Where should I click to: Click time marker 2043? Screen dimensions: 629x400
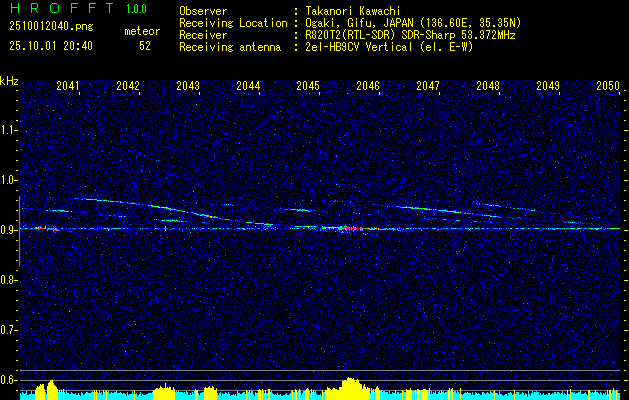[x=188, y=86]
